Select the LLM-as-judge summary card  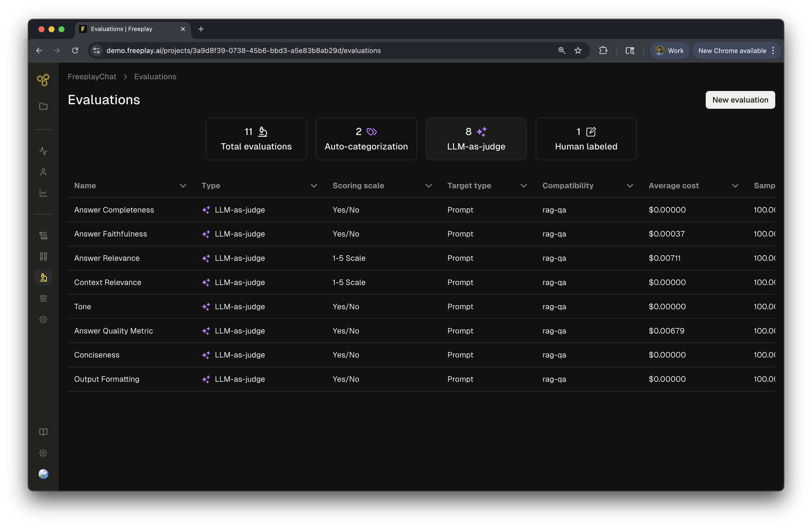pos(476,139)
